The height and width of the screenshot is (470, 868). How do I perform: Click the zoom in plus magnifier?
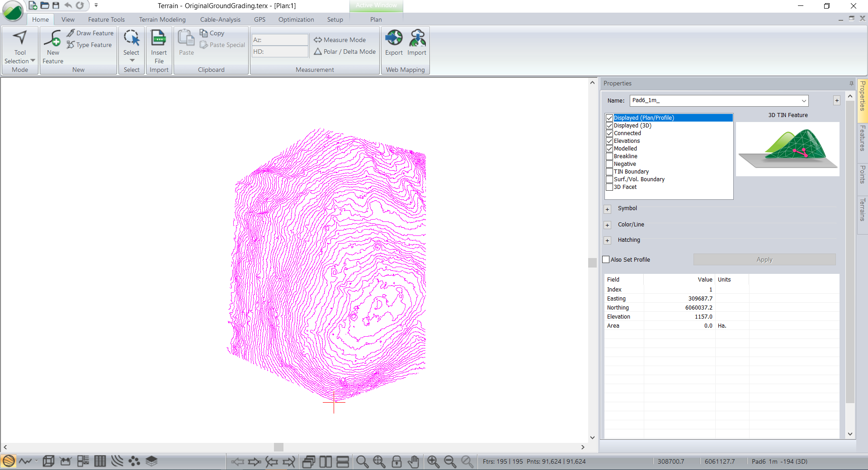[433, 461]
